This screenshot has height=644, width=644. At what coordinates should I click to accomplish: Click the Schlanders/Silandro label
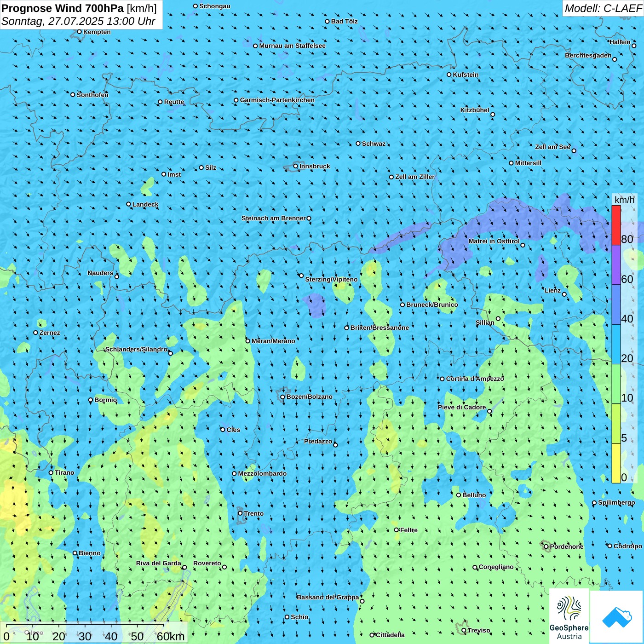(137, 349)
